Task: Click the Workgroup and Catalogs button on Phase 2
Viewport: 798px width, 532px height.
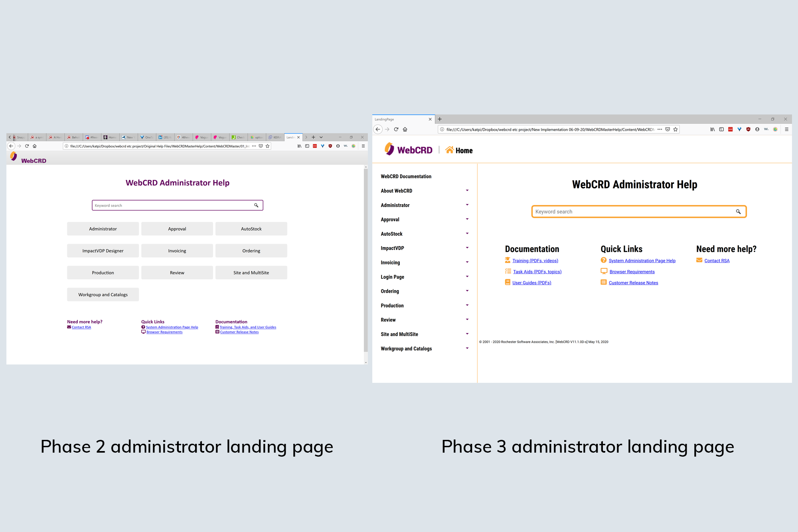Action: [x=103, y=295]
